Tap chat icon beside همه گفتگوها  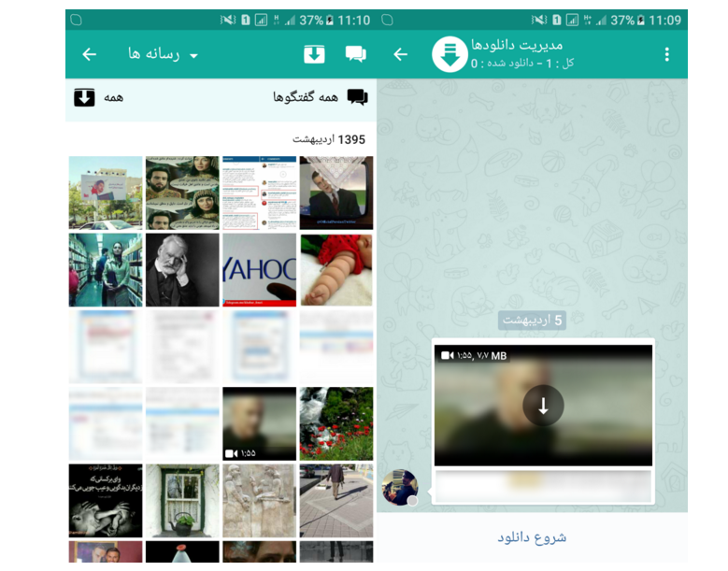point(357,97)
